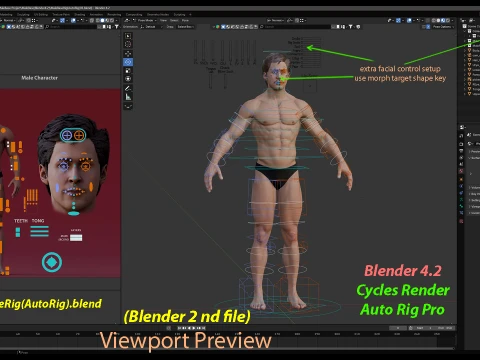Click the filter funnel icon beside middle search field
Viewport: 480px width, 360px height.
coord(350,27)
